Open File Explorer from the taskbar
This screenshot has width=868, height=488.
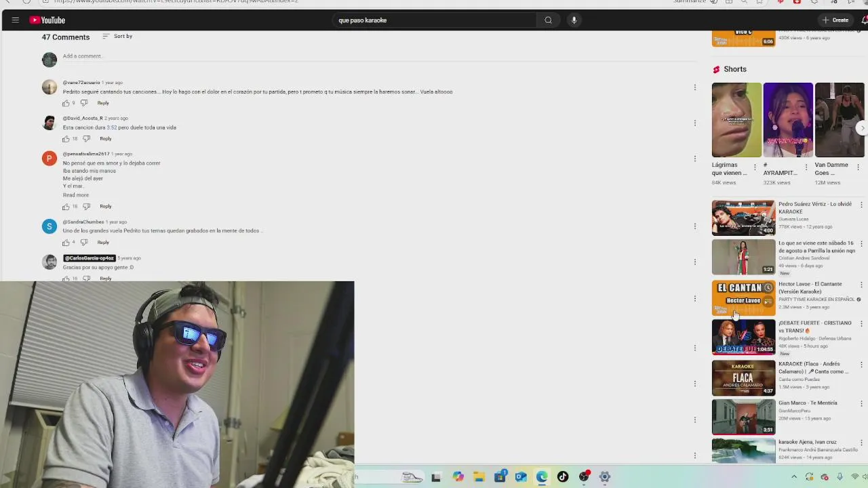(479, 477)
